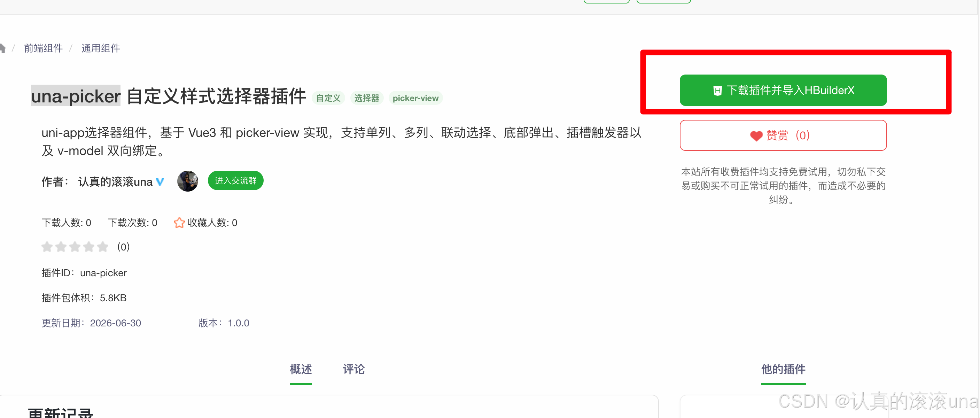Viewport: 980px width, 418px height.
Task: Open the 通用组件 breadcrumb link
Action: (x=101, y=48)
